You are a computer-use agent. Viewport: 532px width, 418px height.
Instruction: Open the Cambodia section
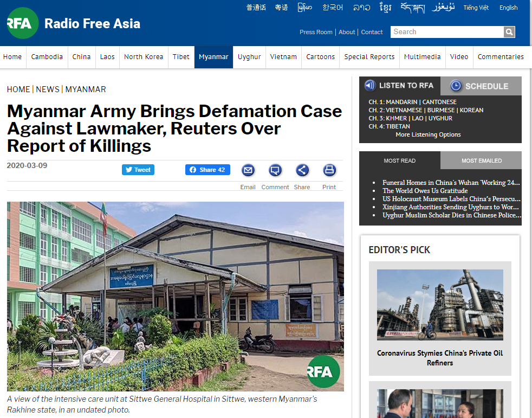pyautogui.click(x=47, y=57)
